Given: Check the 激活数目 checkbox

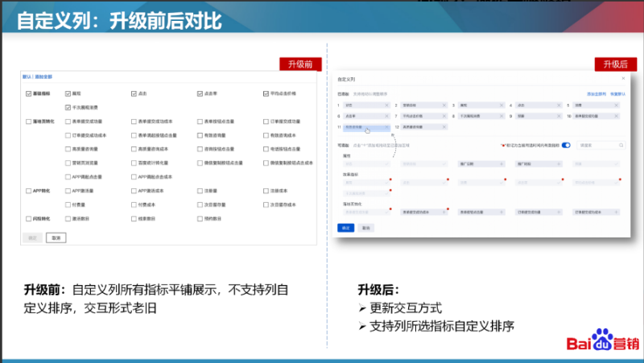Looking at the screenshot, I should 68,219.
